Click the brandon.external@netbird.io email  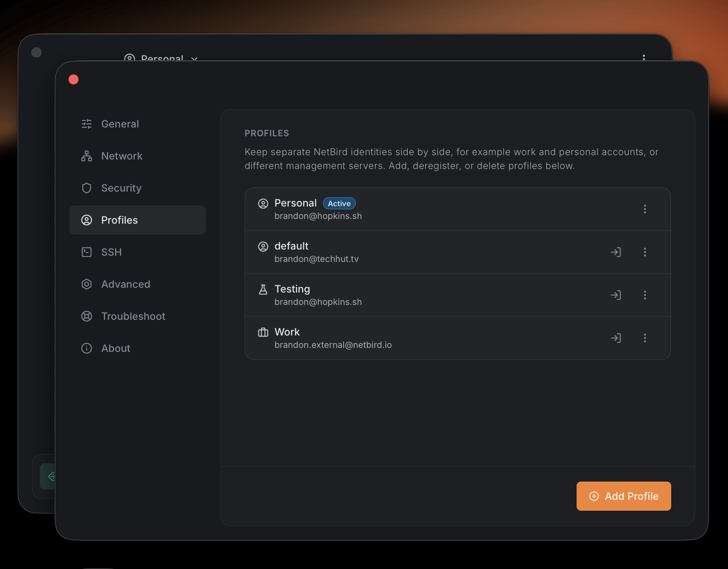(333, 345)
